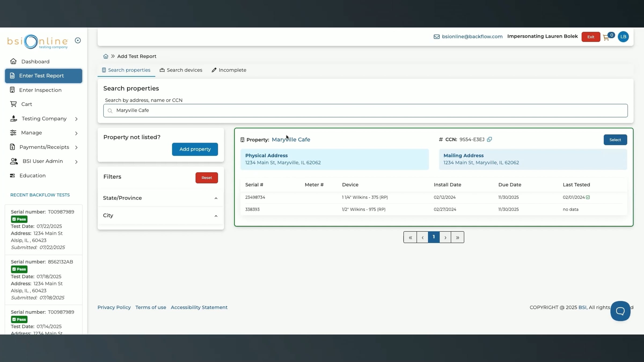Switch to Search devices tab

[181, 70]
